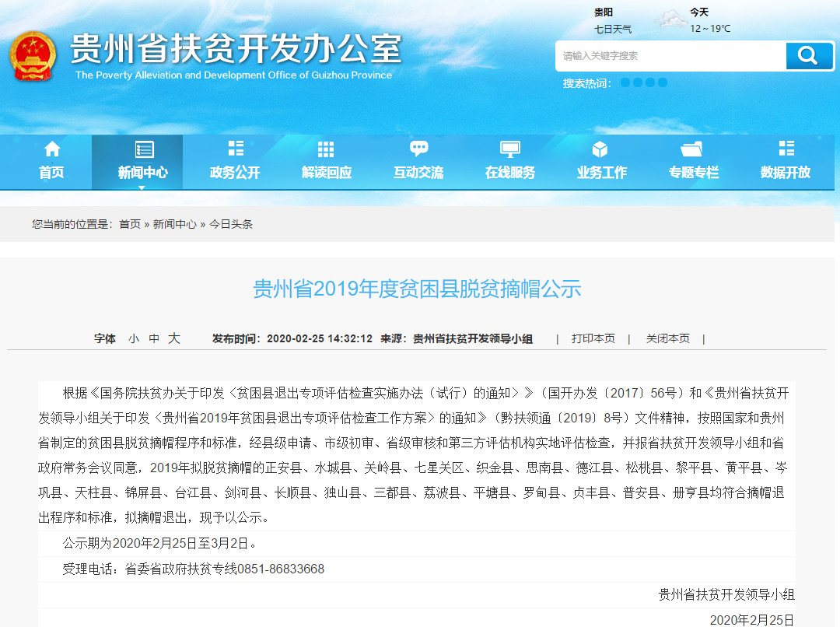This screenshot has width=840, height=627.
Task: Click the document icon above 新闻中心
Action: 143,148
